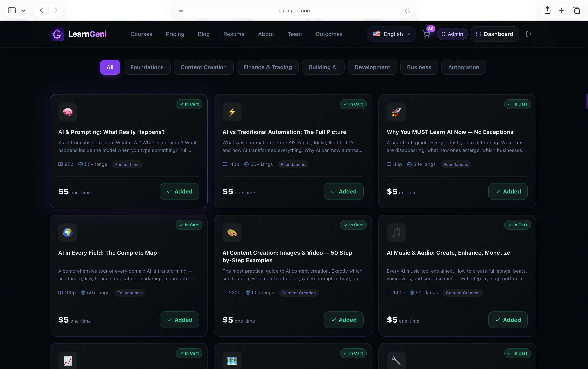588x369 pixels.
Task: Open the Safari share menu
Action: tap(547, 10)
